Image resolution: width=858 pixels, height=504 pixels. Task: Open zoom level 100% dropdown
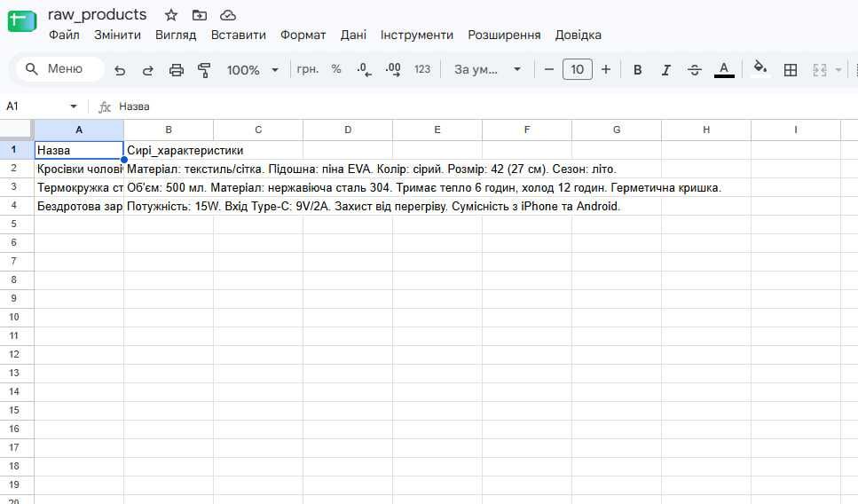[253, 70]
